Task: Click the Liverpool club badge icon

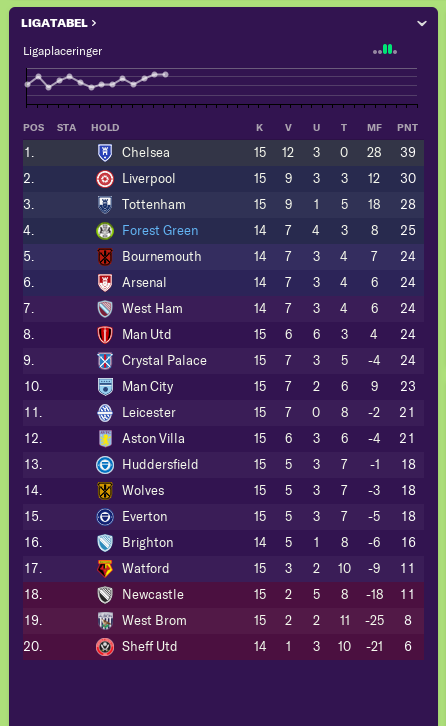Action: pyautogui.click(x=105, y=179)
